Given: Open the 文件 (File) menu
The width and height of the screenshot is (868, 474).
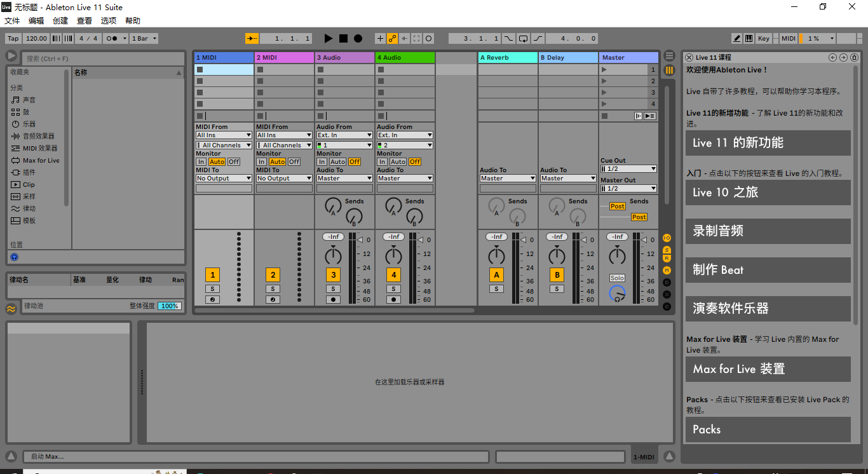Looking at the screenshot, I should [12, 21].
